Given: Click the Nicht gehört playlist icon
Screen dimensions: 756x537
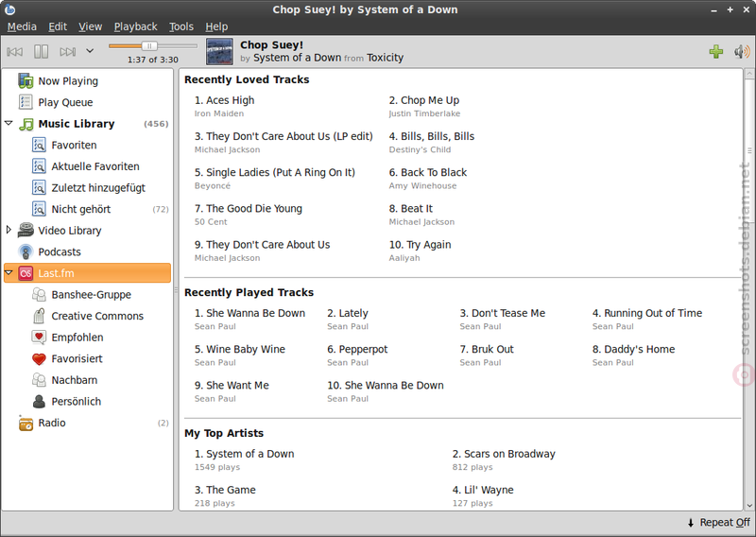Looking at the screenshot, I should (39, 209).
